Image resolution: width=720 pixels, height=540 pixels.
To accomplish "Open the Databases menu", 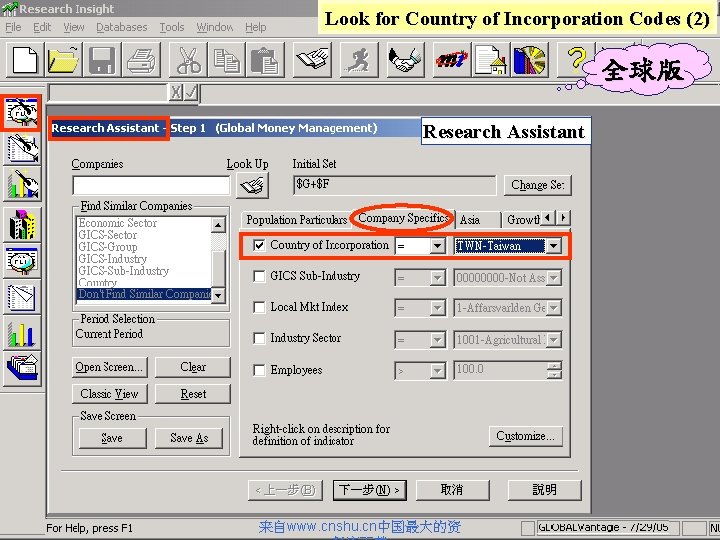I will (122, 27).
